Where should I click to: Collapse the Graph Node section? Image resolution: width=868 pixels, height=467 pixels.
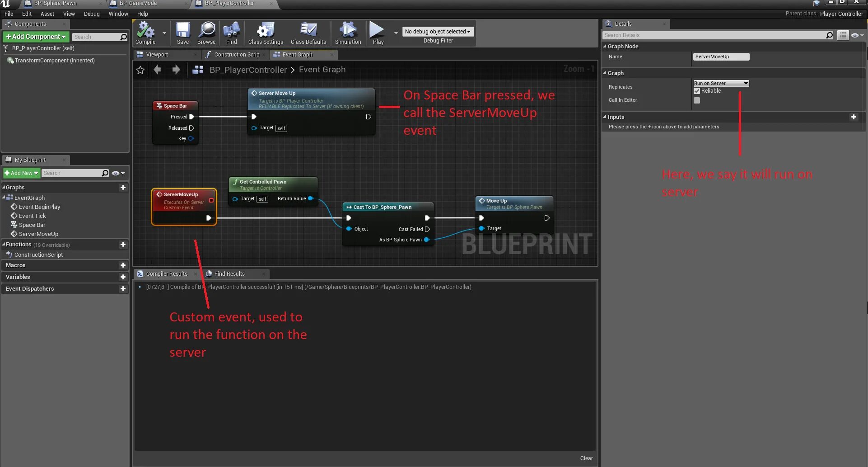click(605, 47)
